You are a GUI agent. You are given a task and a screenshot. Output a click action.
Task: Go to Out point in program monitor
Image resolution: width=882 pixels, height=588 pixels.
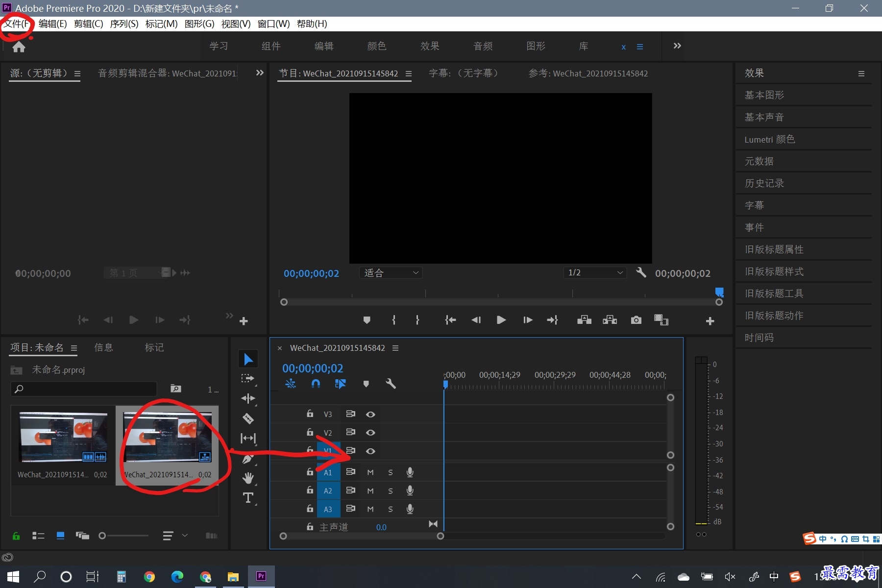(x=553, y=320)
